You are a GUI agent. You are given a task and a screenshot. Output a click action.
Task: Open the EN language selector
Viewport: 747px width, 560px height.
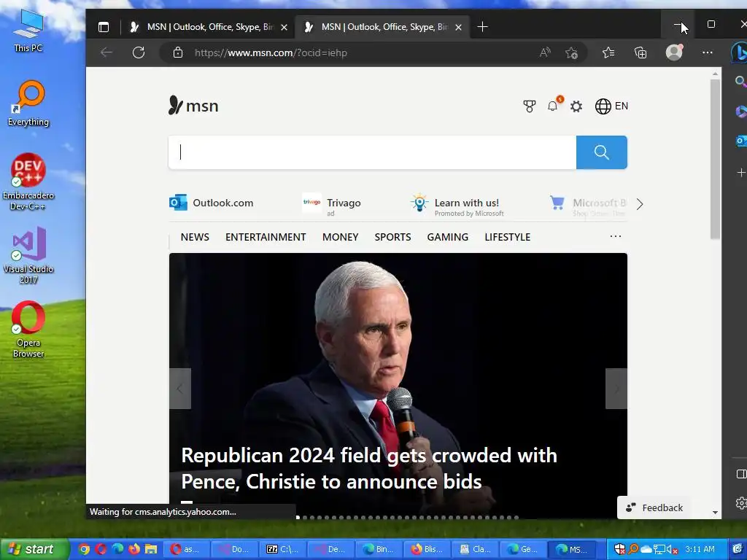[x=612, y=106]
